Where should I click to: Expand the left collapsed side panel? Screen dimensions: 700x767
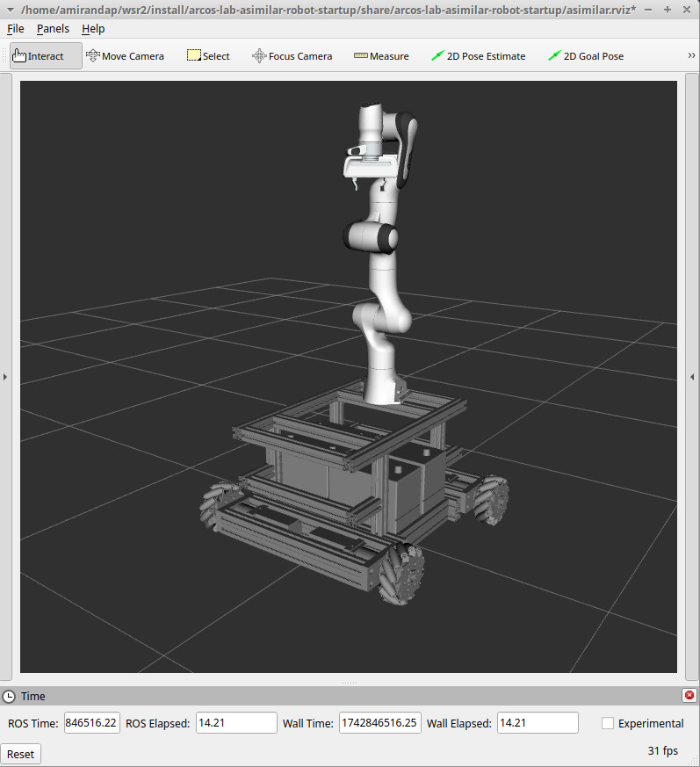tap(5, 377)
